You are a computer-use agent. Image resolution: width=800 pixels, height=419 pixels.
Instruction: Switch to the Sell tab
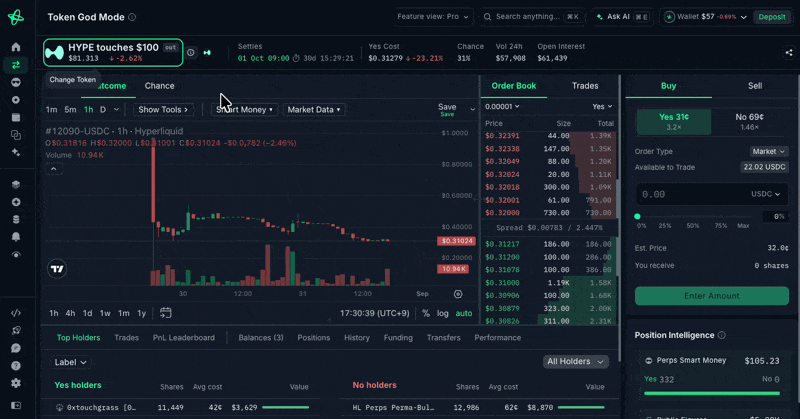(x=755, y=86)
